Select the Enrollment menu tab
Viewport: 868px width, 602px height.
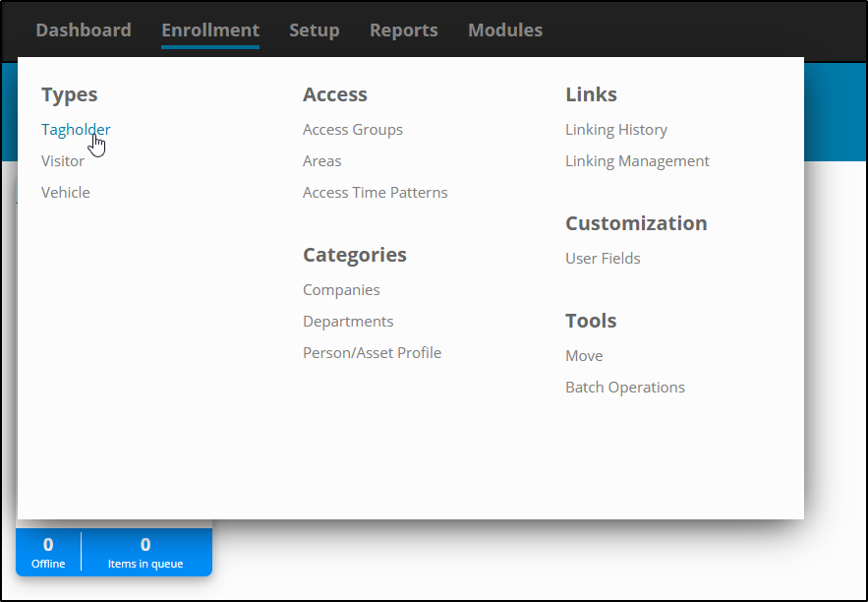(210, 30)
